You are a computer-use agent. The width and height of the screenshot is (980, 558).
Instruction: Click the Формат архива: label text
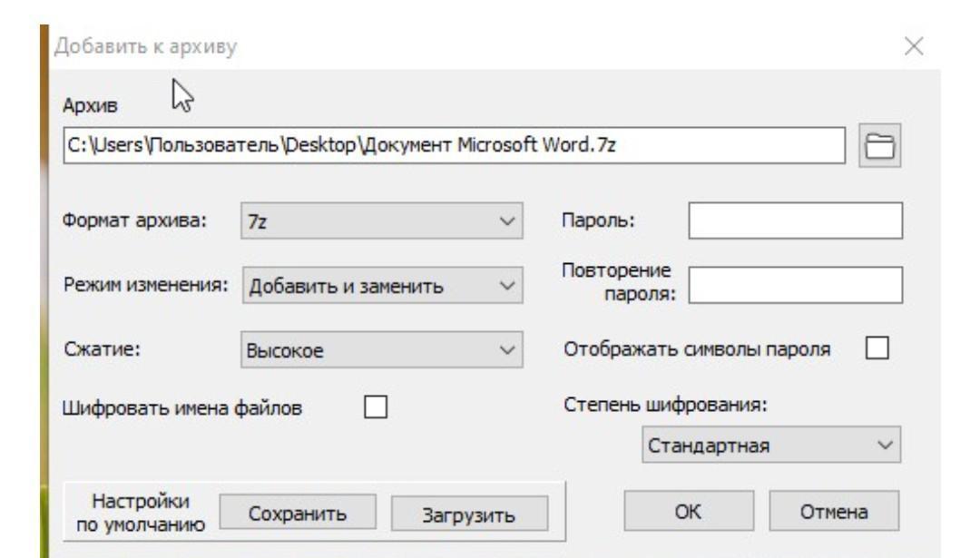point(135,221)
